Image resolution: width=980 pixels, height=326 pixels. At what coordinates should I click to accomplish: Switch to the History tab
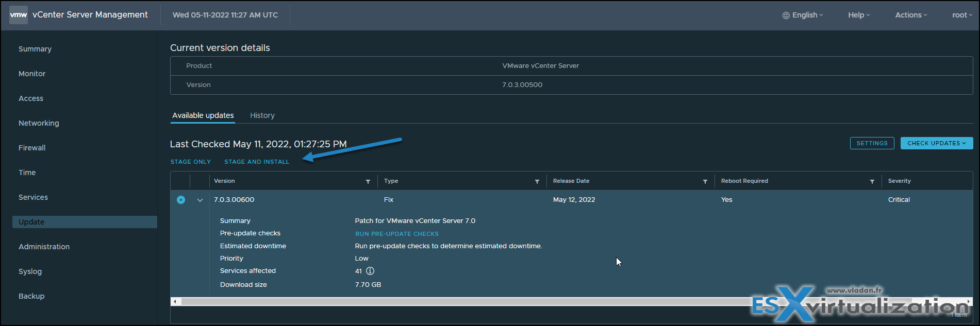click(262, 115)
